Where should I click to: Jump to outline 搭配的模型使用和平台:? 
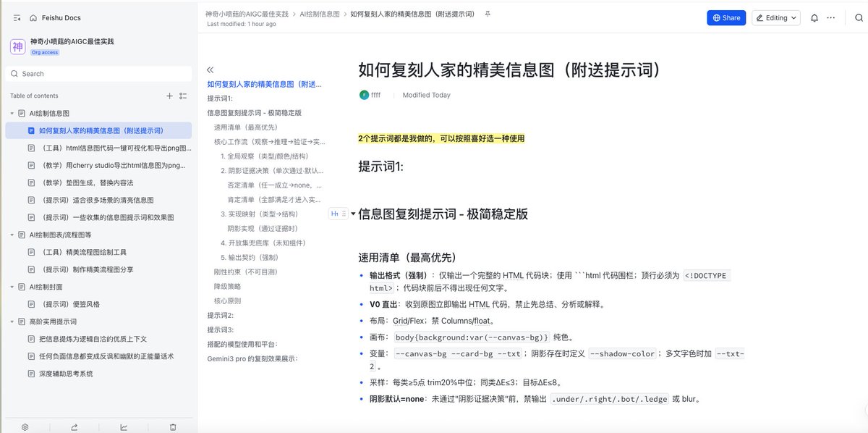click(x=242, y=345)
